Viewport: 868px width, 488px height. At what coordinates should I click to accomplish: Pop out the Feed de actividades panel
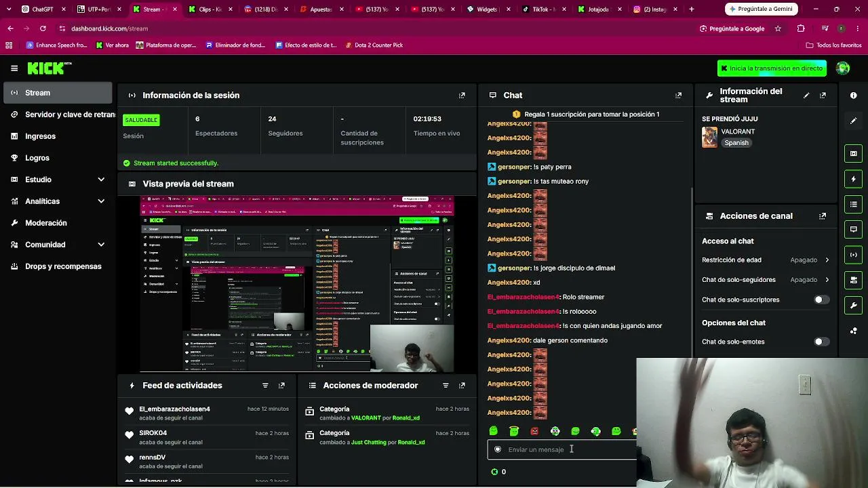(281, 386)
